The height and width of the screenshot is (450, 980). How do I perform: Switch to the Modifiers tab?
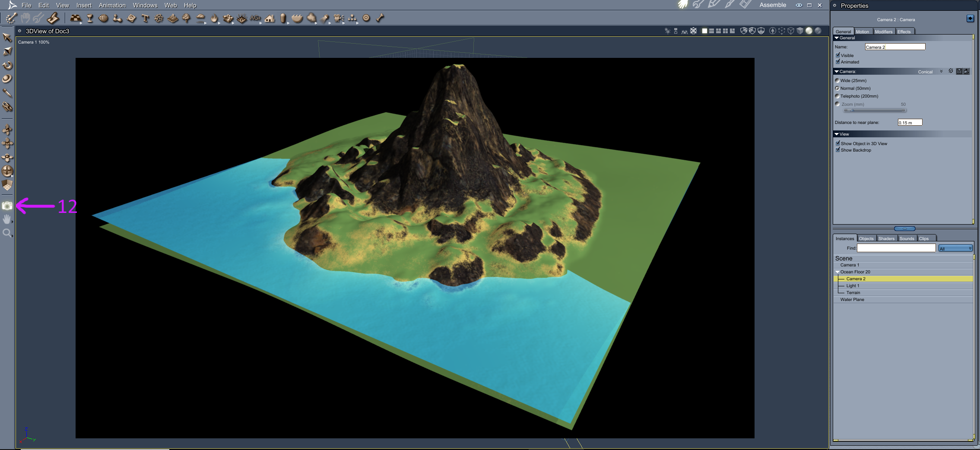pos(884,32)
